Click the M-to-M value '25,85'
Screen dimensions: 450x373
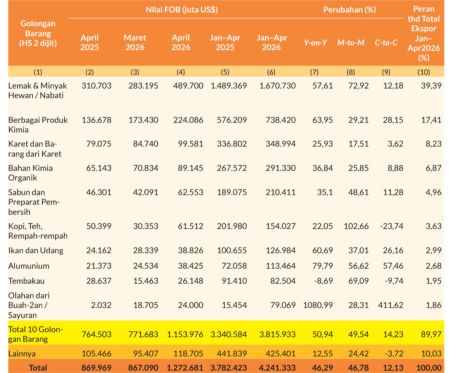point(358,168)
